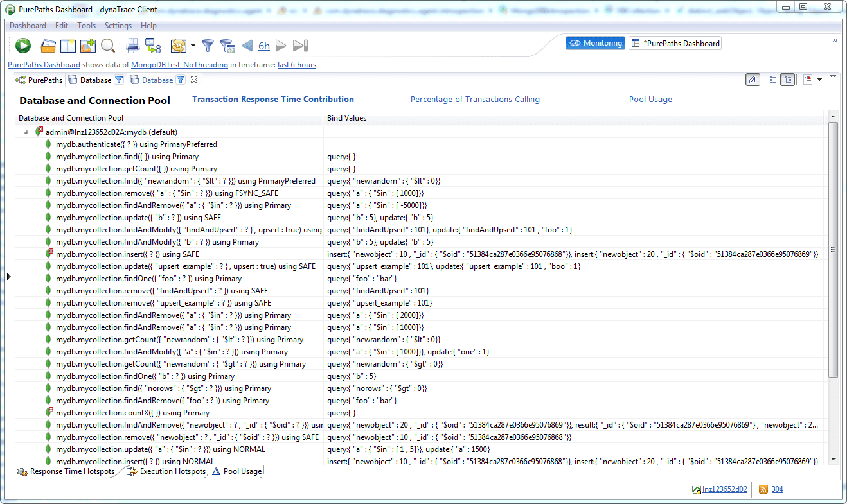Go to next timeframe with the right arrow
This screenshot has height=504, width=847.
click(x=281, y=46)
